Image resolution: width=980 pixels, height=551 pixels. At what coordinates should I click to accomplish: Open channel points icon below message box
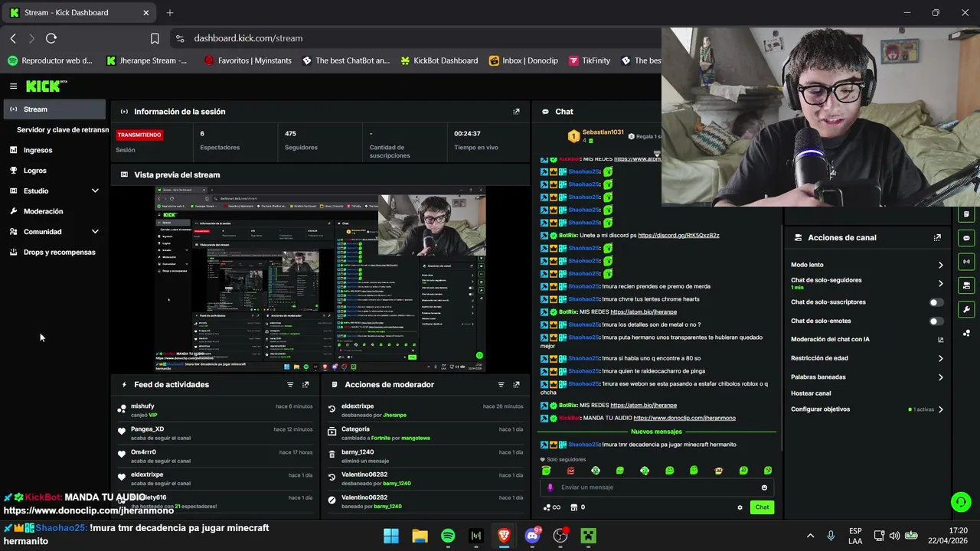click(551, 507)
